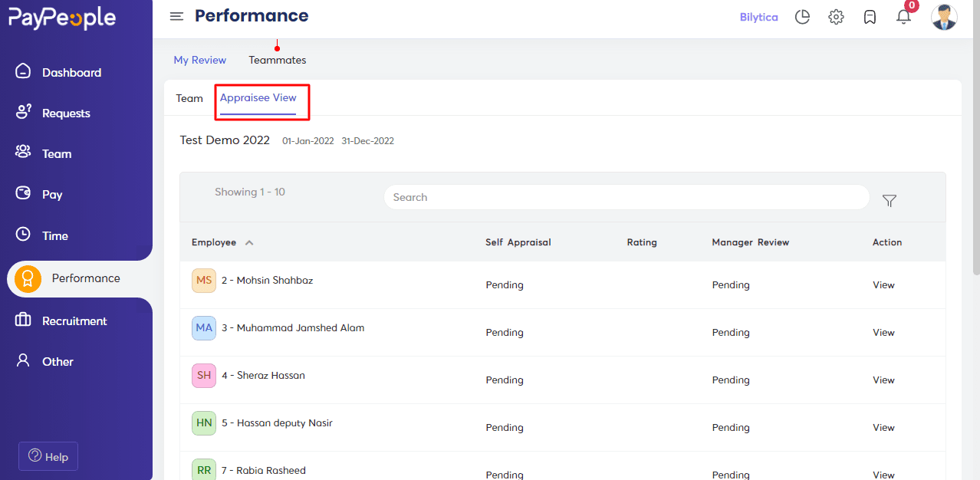Click the Self Appraisal column header
This screenshot has height=480, width=980.
518,242
